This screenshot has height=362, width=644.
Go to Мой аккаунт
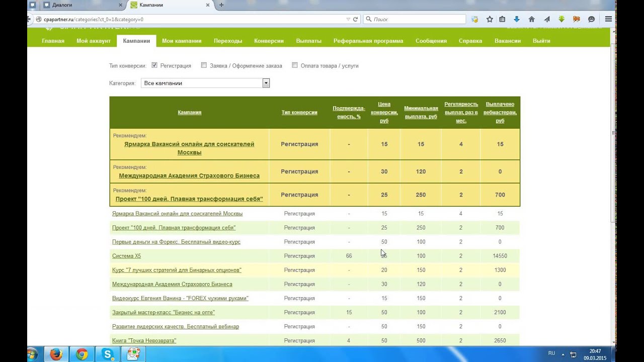tap(93, 41)
